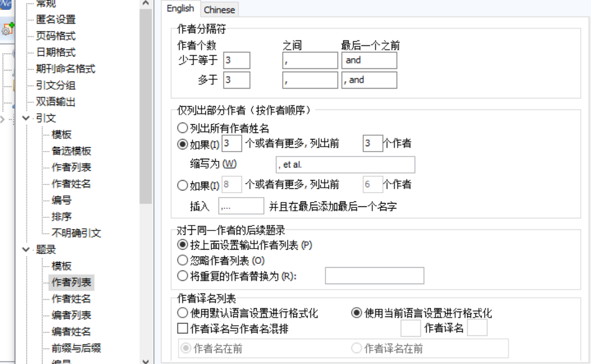Select 编号 under 引文

coord(61,200)
